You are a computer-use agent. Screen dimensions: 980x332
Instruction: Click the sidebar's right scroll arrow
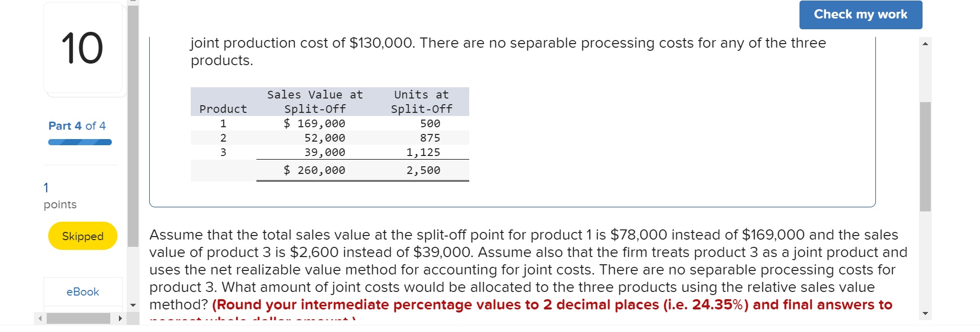(119, 318)
